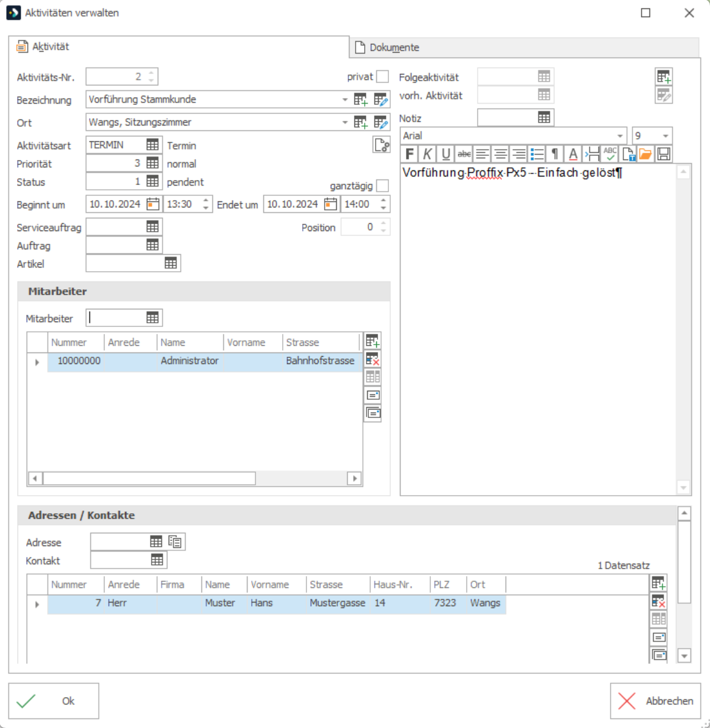Screen dimensions: 710x728
Task: Switch to the Dokumente tab
Action: coord(524,47)
